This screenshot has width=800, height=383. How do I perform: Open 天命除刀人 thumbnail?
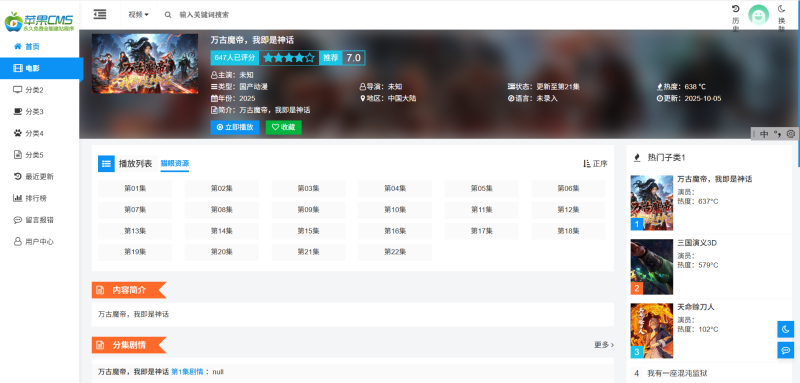[x=652, y=331]
